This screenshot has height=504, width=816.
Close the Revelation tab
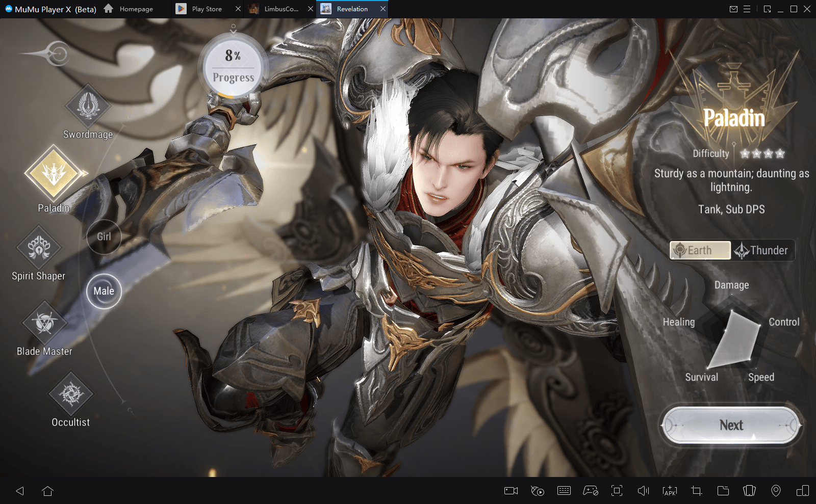[383, 9]
